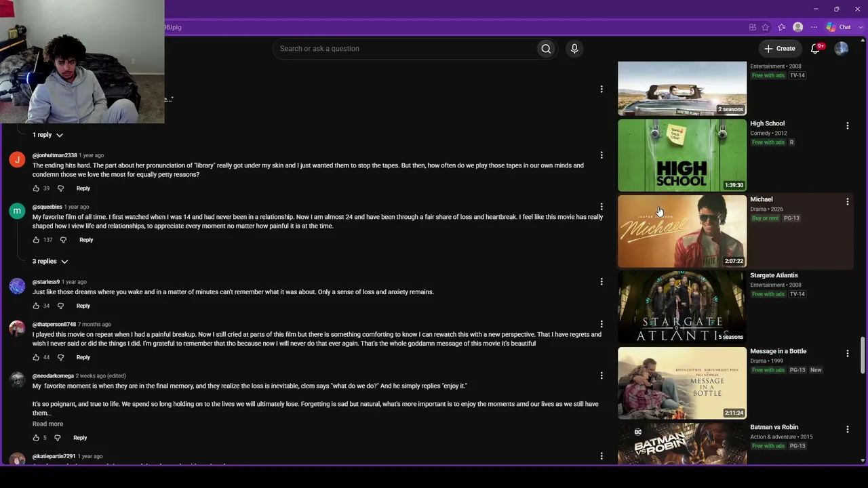
Task: Open options menu for @katiepartin7291's comment
Action: pyautogui.click(x=601, y=456)
